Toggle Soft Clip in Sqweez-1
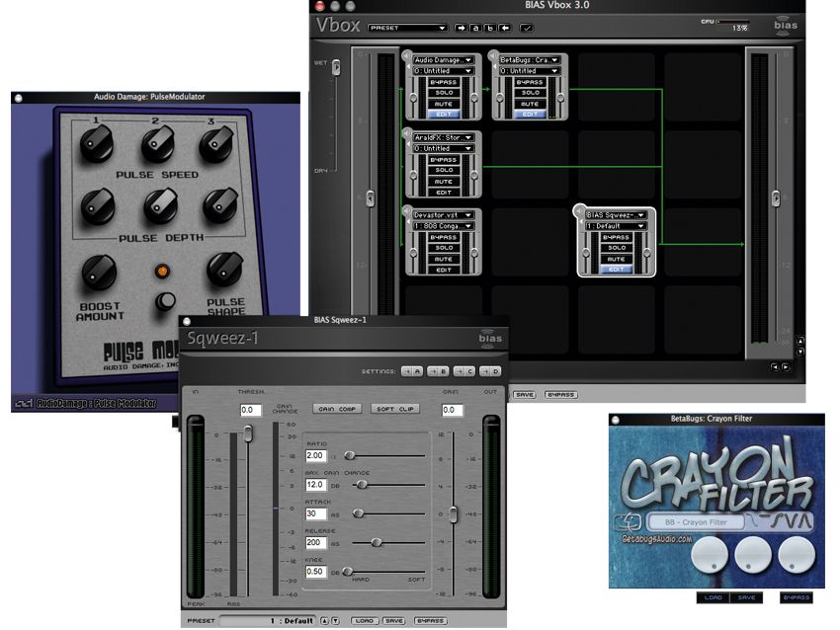This screenshot has height=630, width=840. coord(395,409)
